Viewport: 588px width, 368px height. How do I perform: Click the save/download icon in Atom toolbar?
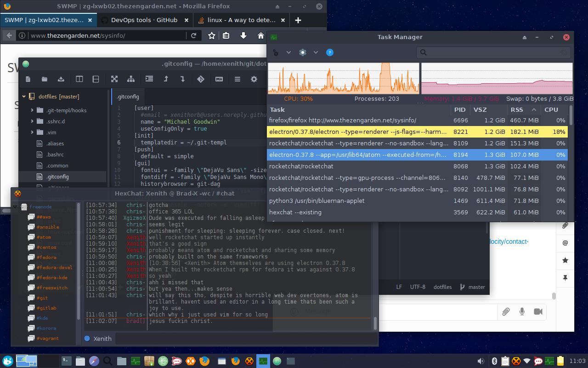point(61,79)
